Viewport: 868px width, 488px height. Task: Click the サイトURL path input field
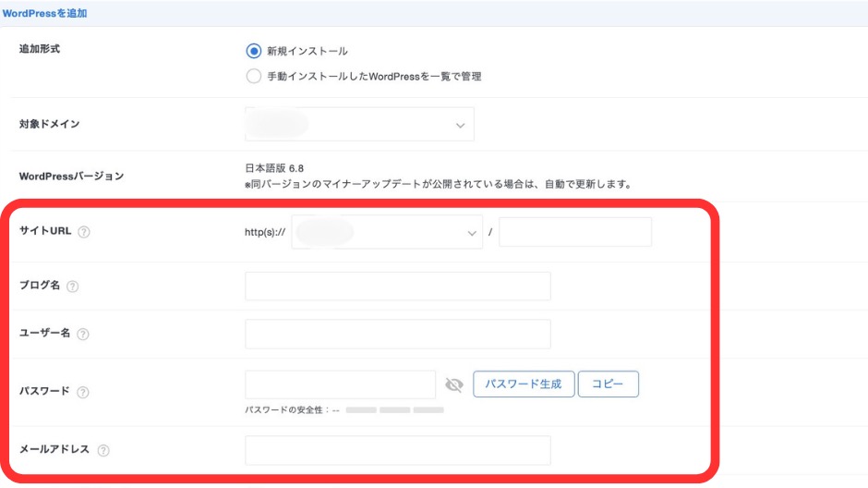pyautogui.click(x=575, y=232)
